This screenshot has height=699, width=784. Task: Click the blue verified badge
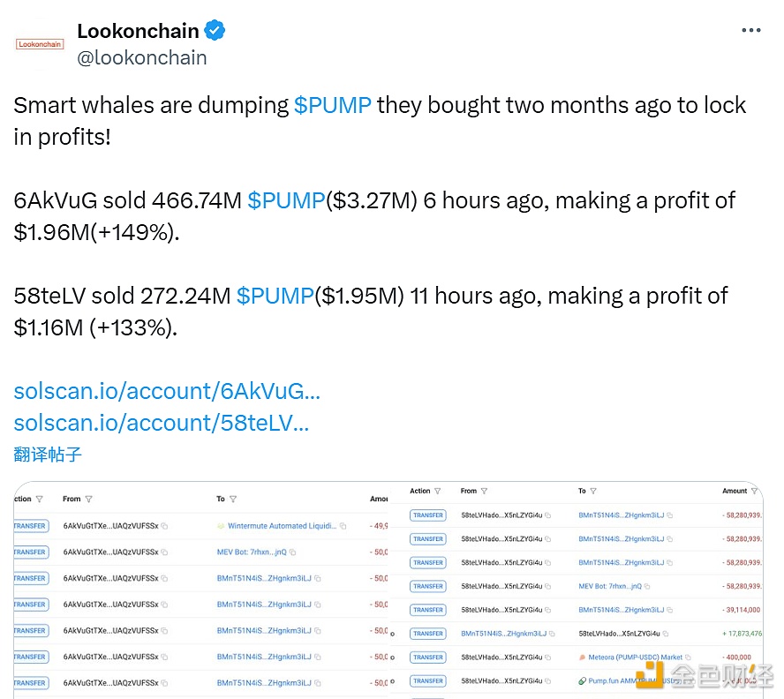tap(215, 31)
